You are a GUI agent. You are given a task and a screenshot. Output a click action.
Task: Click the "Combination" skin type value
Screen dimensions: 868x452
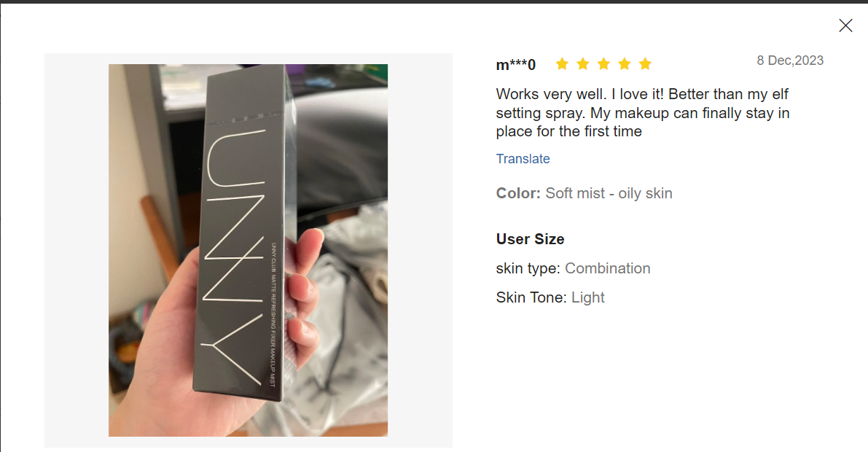[x=607, y=269]
